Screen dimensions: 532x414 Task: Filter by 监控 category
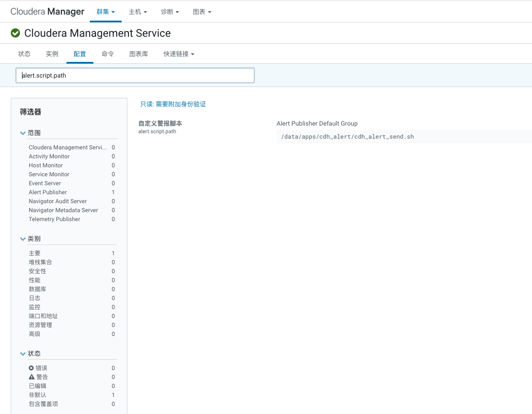pyautogui.click(x=71, y=307)
